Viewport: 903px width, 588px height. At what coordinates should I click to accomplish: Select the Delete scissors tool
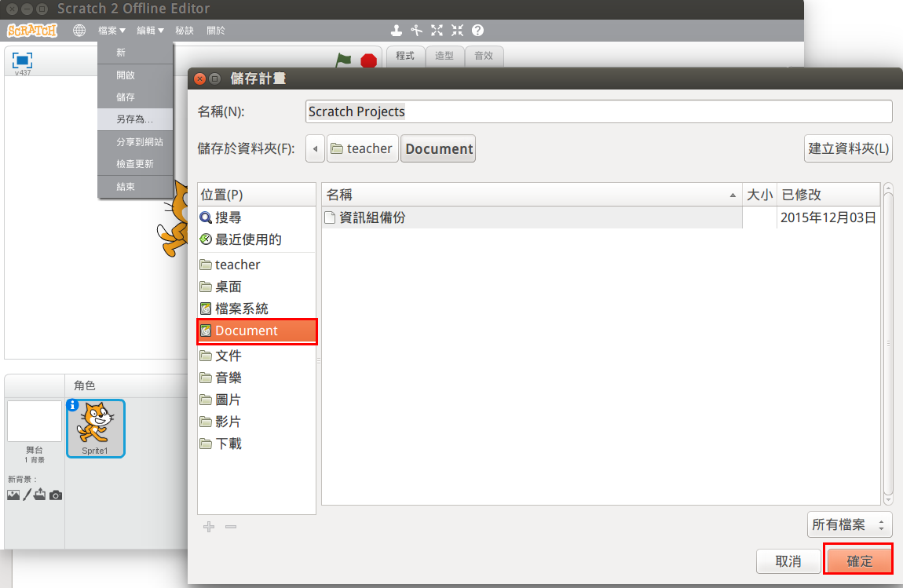coord(416,31)
